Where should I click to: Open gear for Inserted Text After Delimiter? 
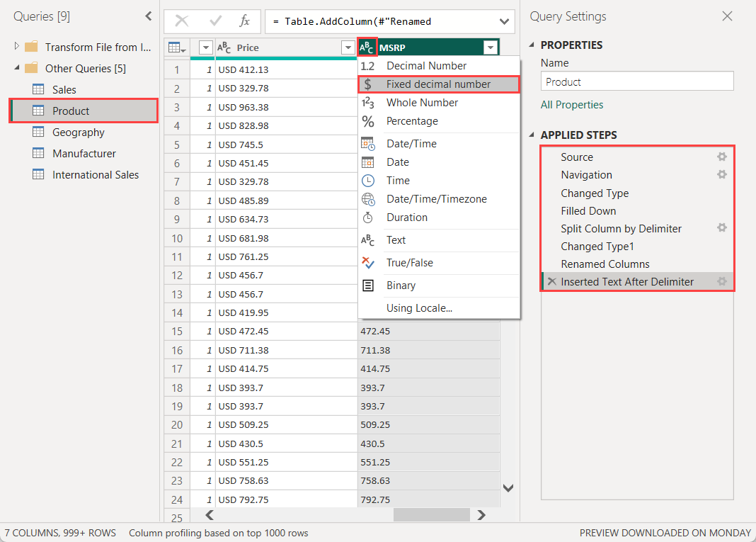tap(722, 281)
